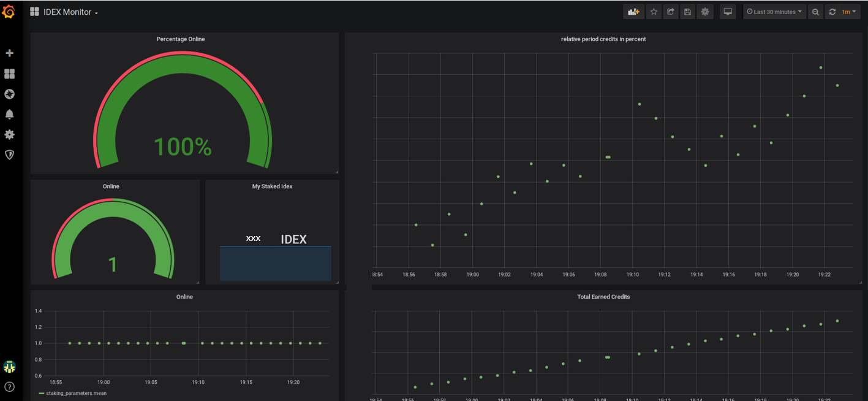
Task: Click the xxx value in staked panel
Action: point(253,239)
